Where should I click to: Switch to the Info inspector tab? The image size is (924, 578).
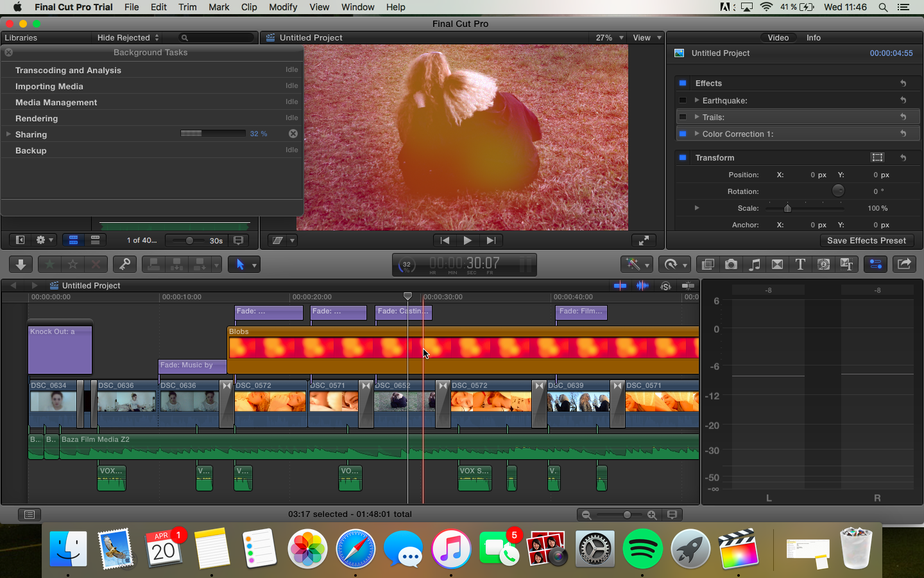click(x=814, y=38)
